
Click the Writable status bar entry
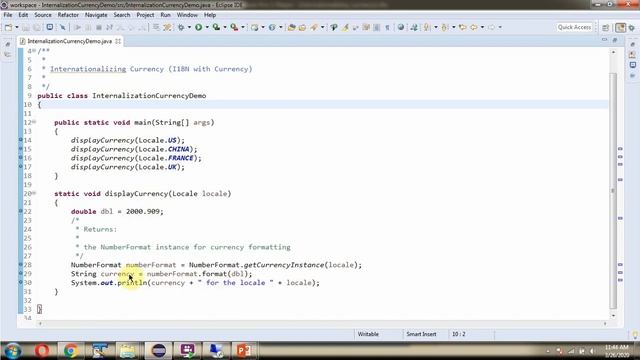(x=368, y=334)
